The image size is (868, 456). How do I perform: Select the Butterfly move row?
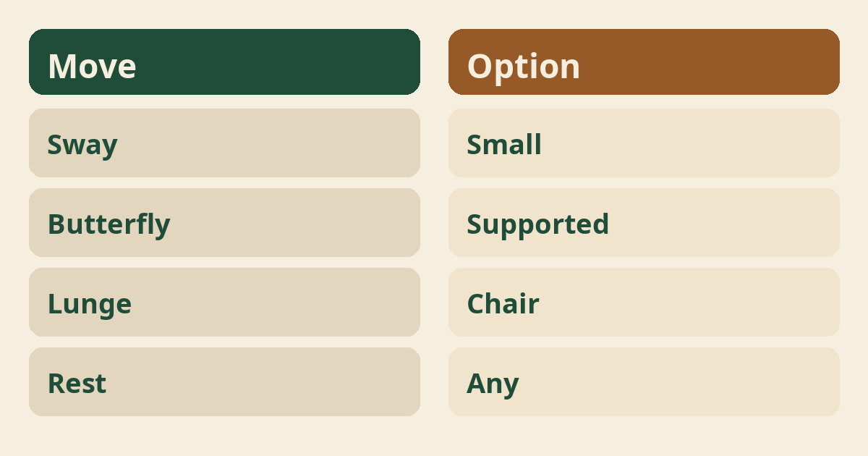tap(224, 222)
